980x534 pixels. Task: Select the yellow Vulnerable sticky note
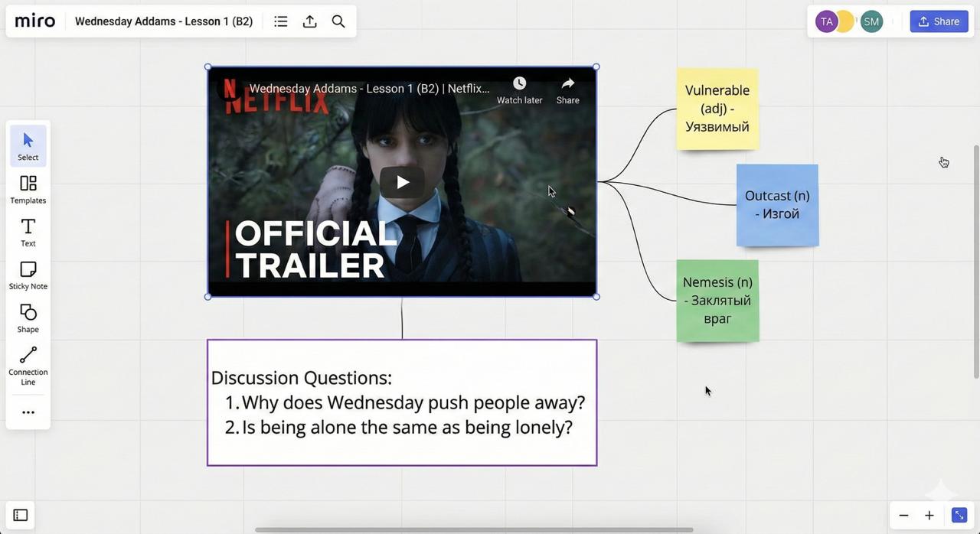[717, 109]
